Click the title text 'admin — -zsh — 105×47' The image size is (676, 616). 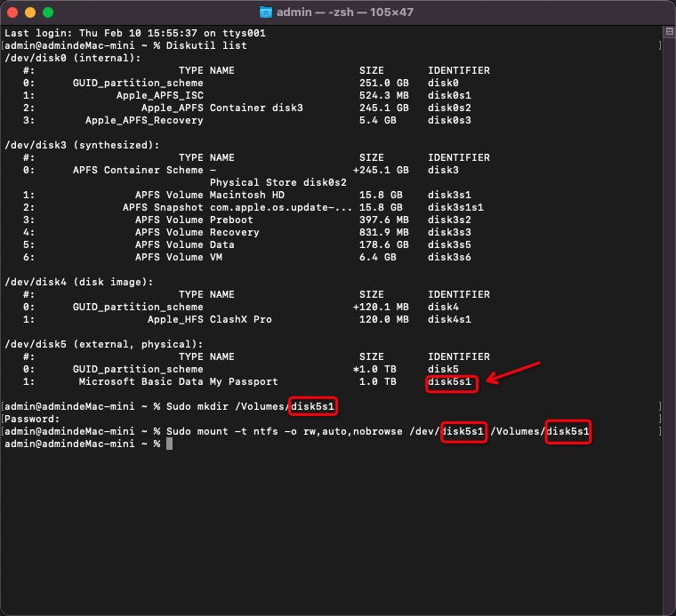[x=345, y=12]
